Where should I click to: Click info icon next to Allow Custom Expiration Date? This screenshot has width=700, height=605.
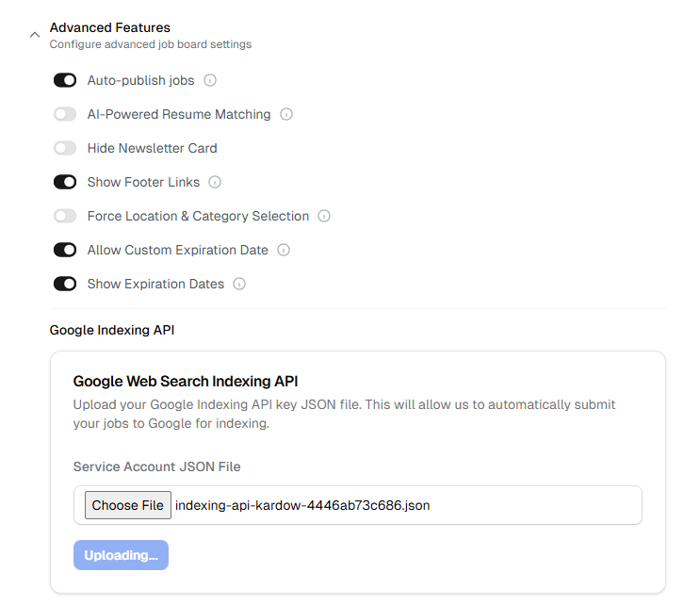[x=284, y=250]
